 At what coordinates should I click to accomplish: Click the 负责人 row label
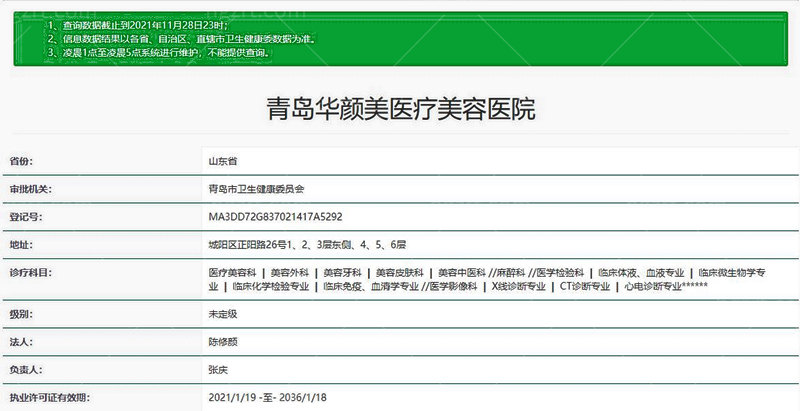tap(26, 369)
